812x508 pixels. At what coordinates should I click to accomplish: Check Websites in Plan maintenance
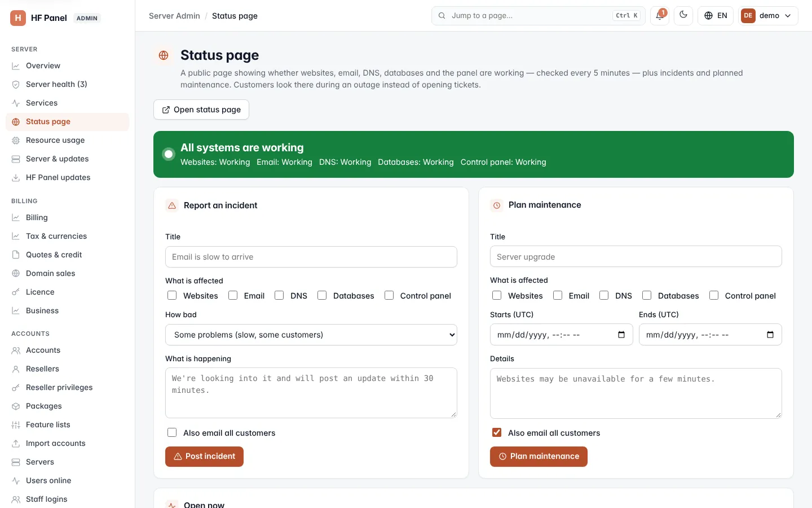tap(497, 295)
